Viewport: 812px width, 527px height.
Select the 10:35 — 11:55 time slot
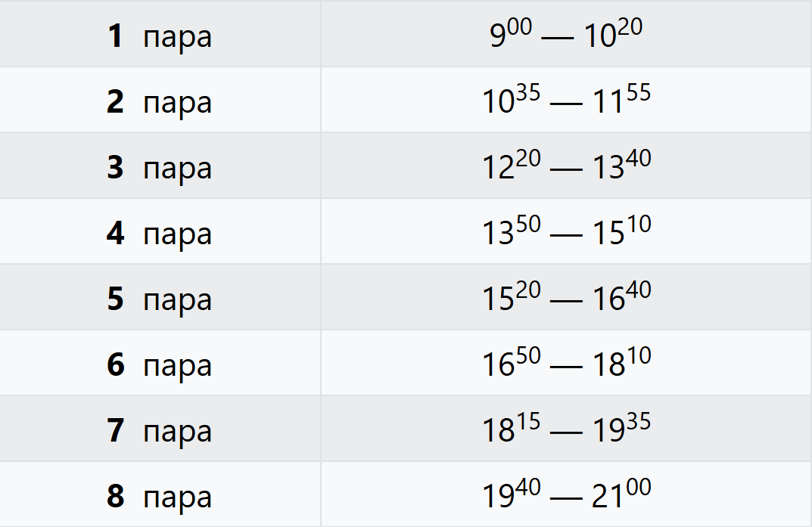[x=567, y=99]
